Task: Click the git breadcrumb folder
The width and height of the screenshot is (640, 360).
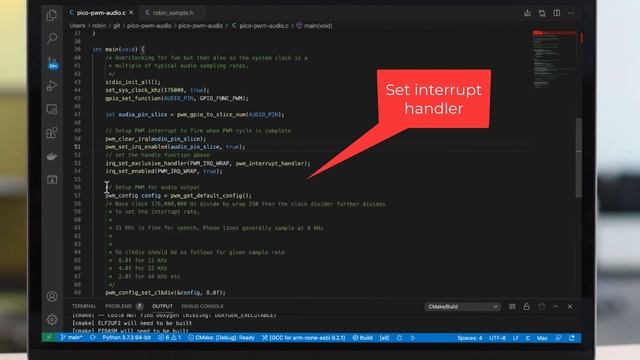Action: 116,25
